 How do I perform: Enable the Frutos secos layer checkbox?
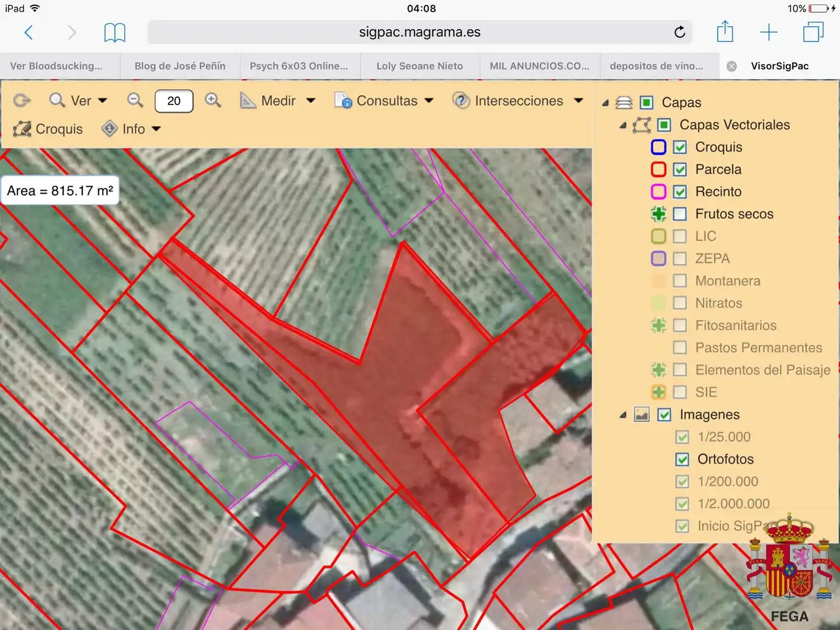(680, 214)
